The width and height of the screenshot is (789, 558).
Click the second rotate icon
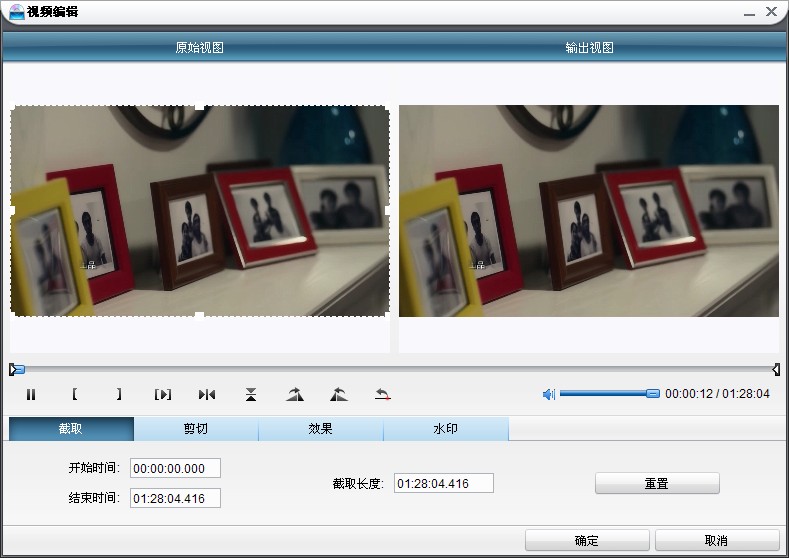339,395
